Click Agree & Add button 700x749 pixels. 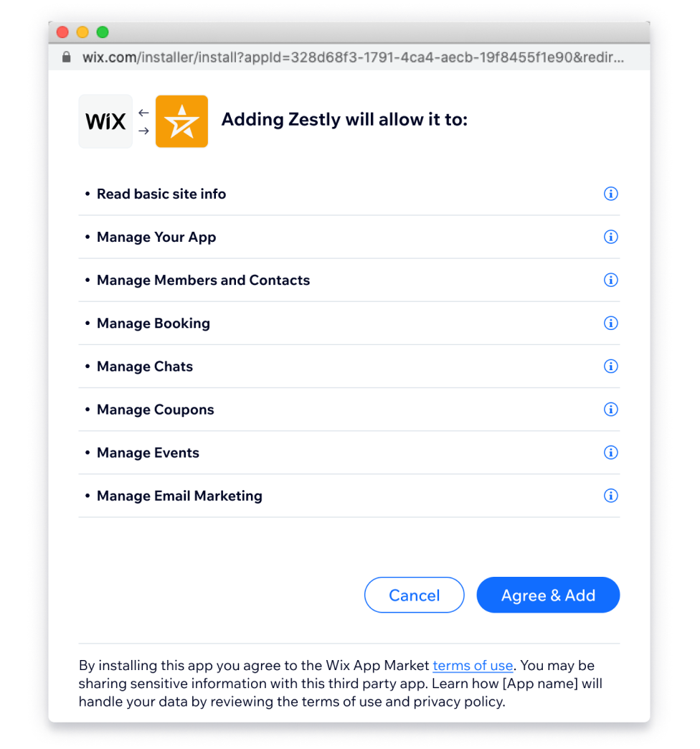[548, 595]
